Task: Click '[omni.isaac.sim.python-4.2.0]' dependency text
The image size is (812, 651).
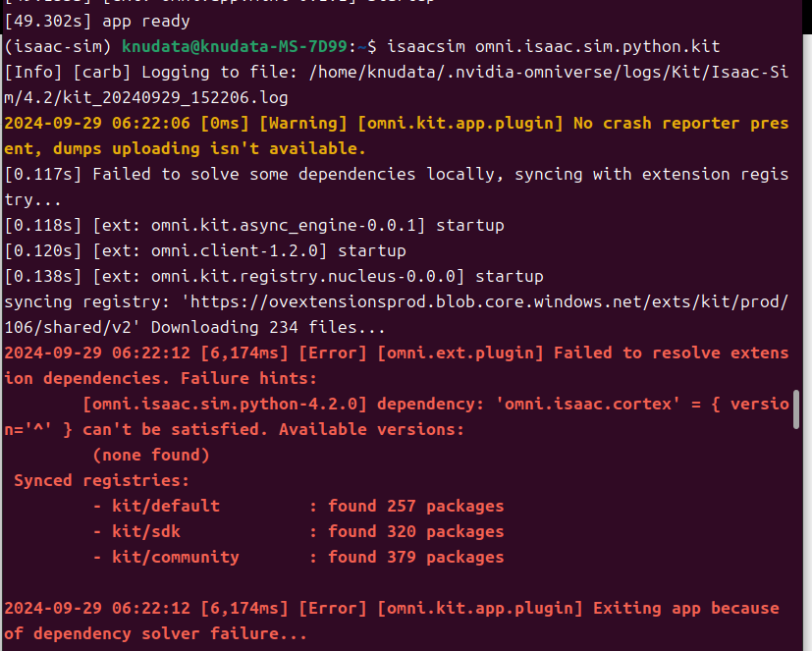Action: (224, 404)
